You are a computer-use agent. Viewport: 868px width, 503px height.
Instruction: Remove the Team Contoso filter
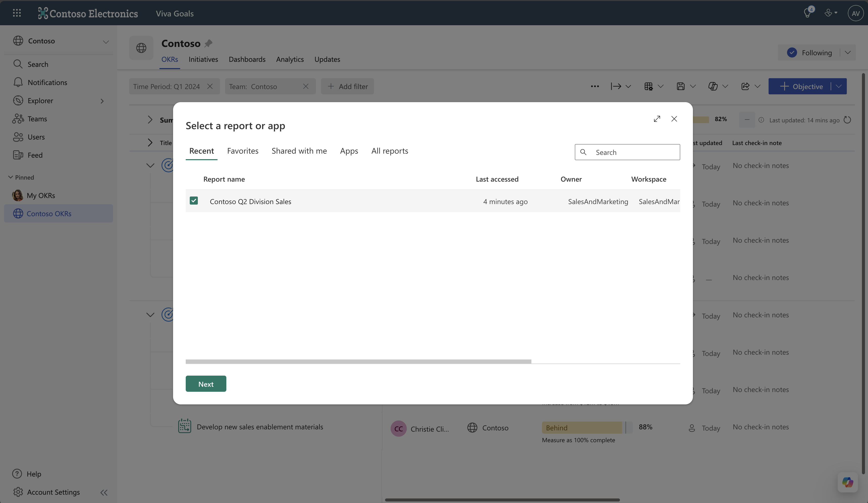(x=306, y=87)
